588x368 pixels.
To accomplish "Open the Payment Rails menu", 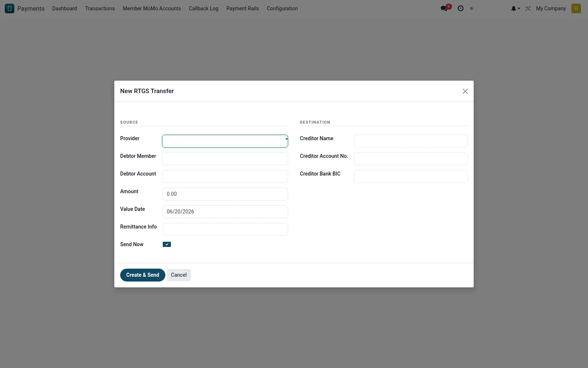I will pyautogui.click(x=243, y=8).
